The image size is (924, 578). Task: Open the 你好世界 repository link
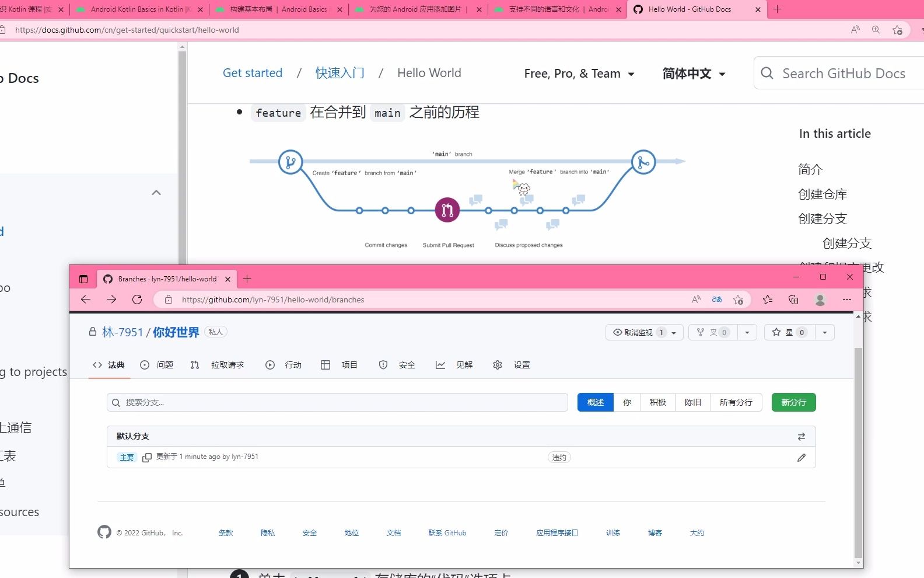click(176, 332)
